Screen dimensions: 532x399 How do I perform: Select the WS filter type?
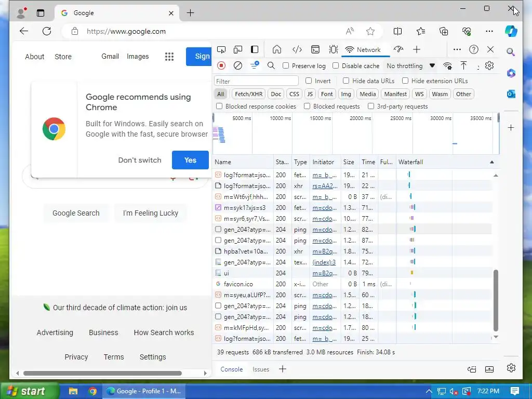(x=419, y=94)
